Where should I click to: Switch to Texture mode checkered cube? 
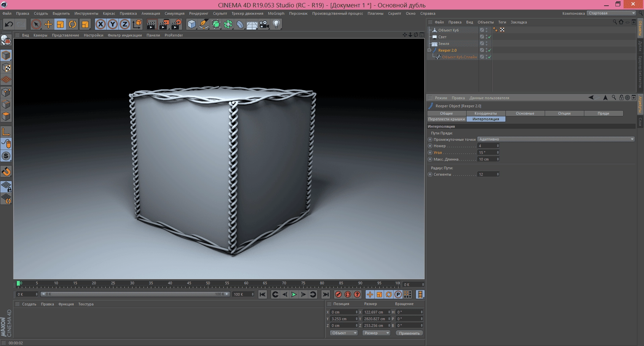6,68
